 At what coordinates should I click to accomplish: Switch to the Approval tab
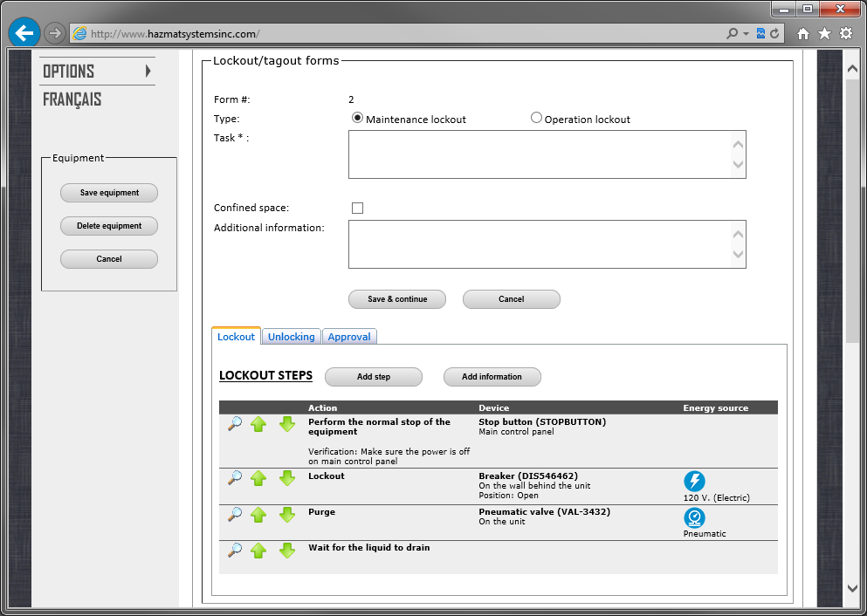349,337
